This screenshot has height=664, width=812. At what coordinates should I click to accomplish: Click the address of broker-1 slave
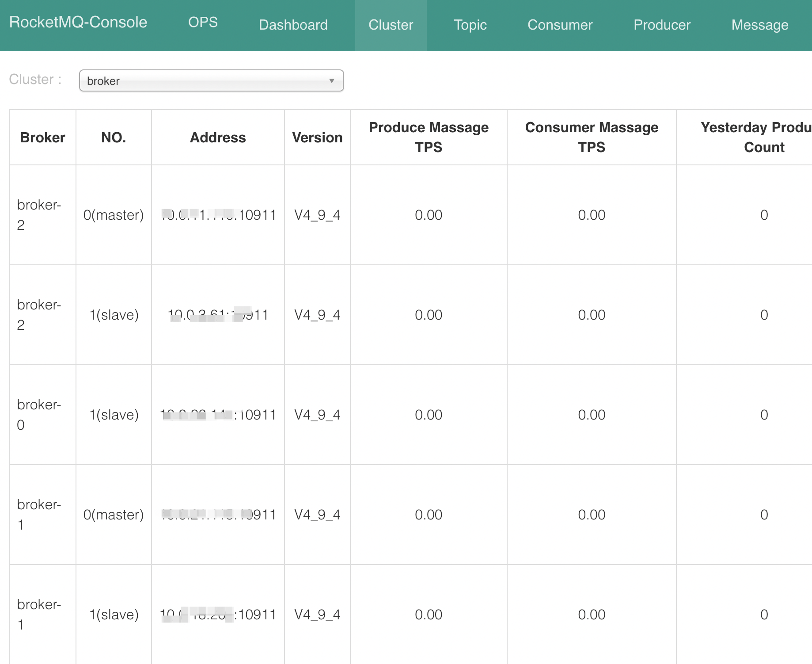[x=218, y=614]
